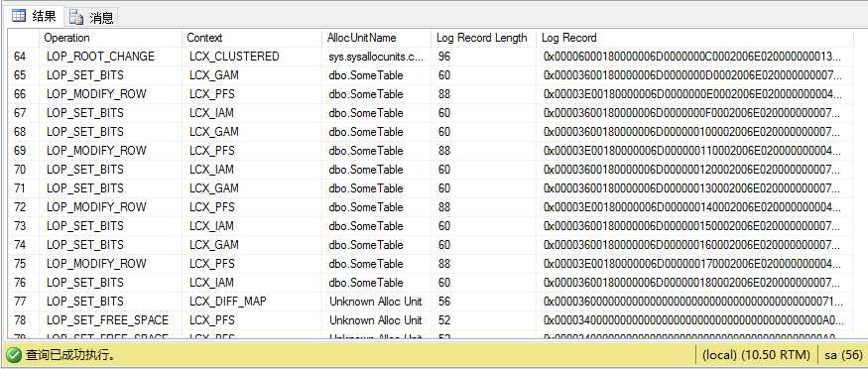Click sys.sysallocunits.c... cell
Screen dimensions: 868x369
tap(376, 57)
